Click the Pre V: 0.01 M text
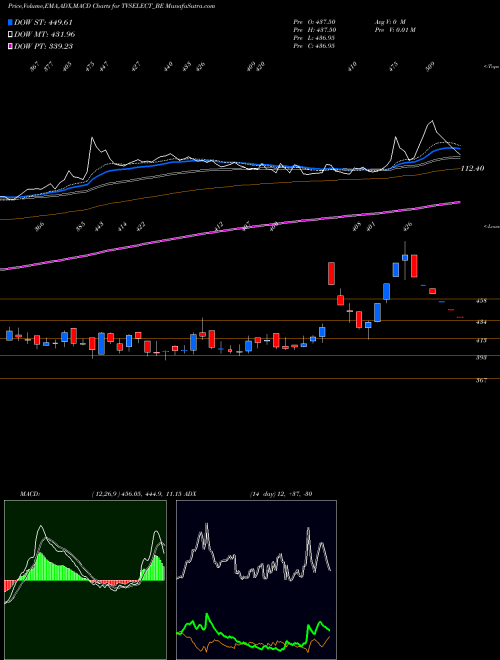This screenshot has height=660, width=500. [395, 30]
